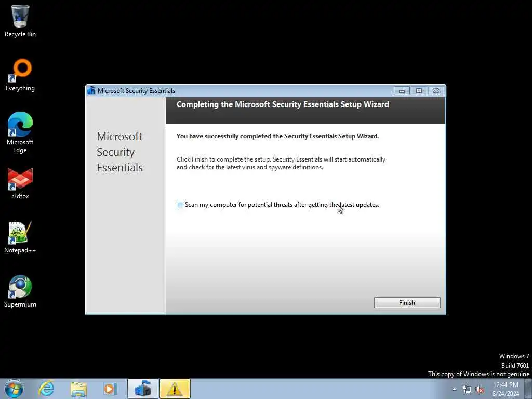Click the muted volume tray icon
Screen dimensions: 532x399
click(480, 390)
